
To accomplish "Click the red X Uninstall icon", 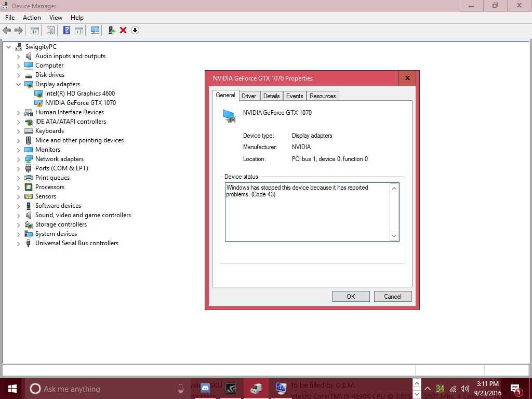I will click(x=123, y=31).
